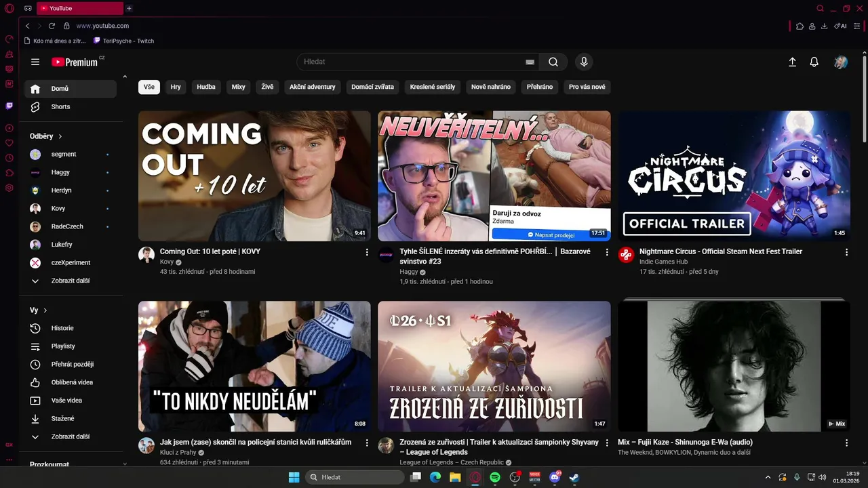This screenshot has height=488, width=868.
Task: Open the Historie entry in the sidebar
Action: click(71, 328)
